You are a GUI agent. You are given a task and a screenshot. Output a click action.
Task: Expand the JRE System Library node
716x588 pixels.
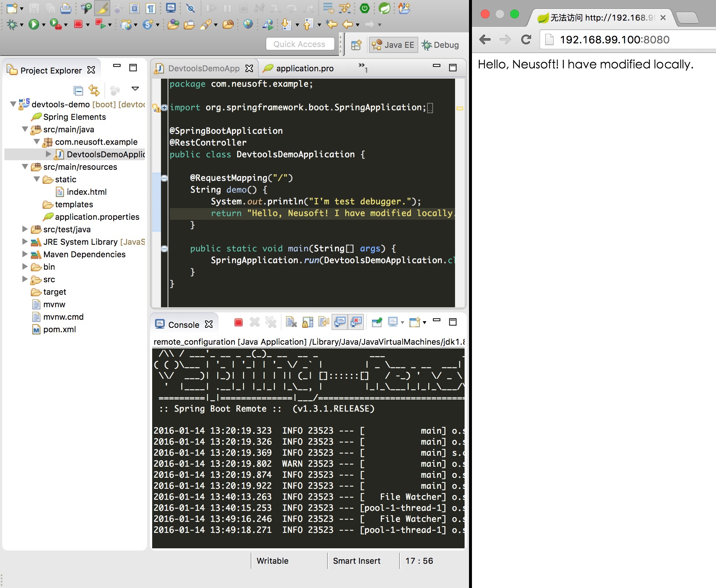click(25, 241)
